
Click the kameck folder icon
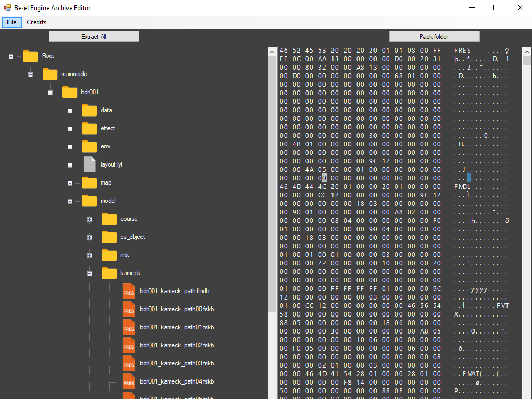pyautogui.click(x=109, y=273)
